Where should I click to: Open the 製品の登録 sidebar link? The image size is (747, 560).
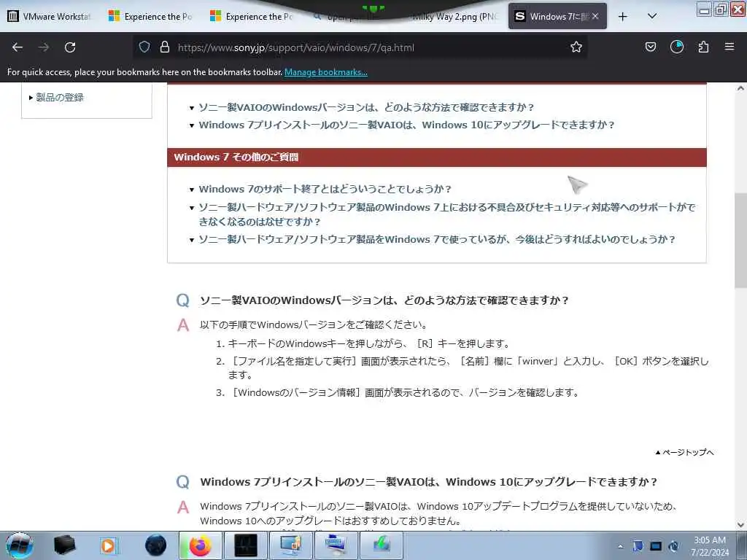pos(60,97)
